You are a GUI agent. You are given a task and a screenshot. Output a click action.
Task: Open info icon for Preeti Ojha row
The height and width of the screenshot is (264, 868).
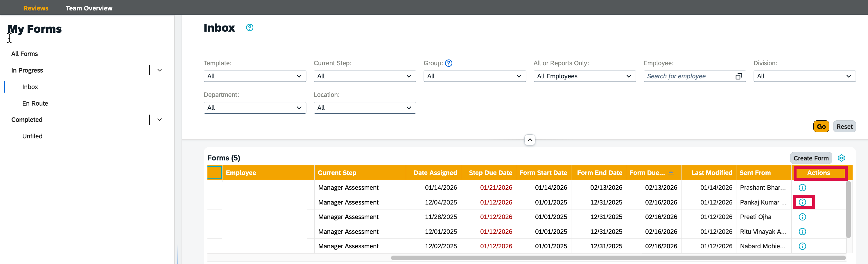tap(802, 217)
